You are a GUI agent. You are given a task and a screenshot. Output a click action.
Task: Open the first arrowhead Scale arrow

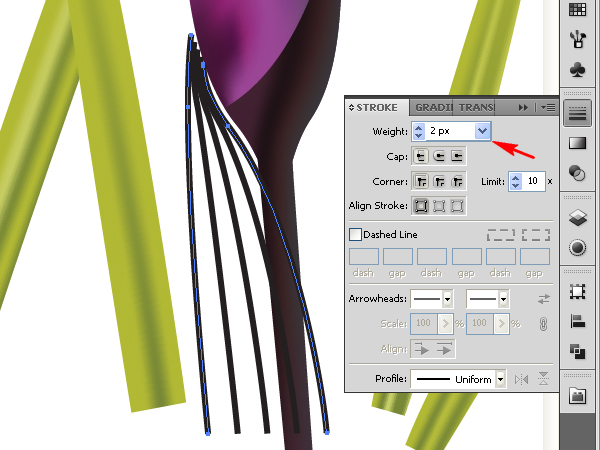pyautogui.click(x=445, y=324)
